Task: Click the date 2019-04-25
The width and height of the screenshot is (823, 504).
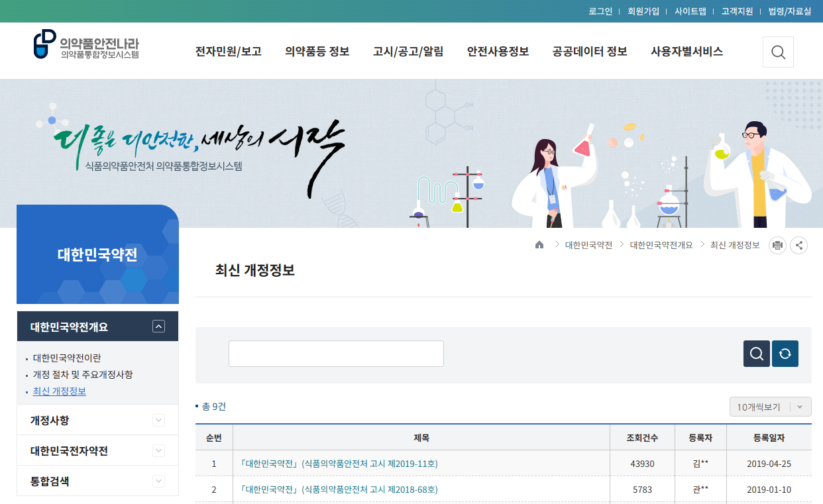Action: 769,464
